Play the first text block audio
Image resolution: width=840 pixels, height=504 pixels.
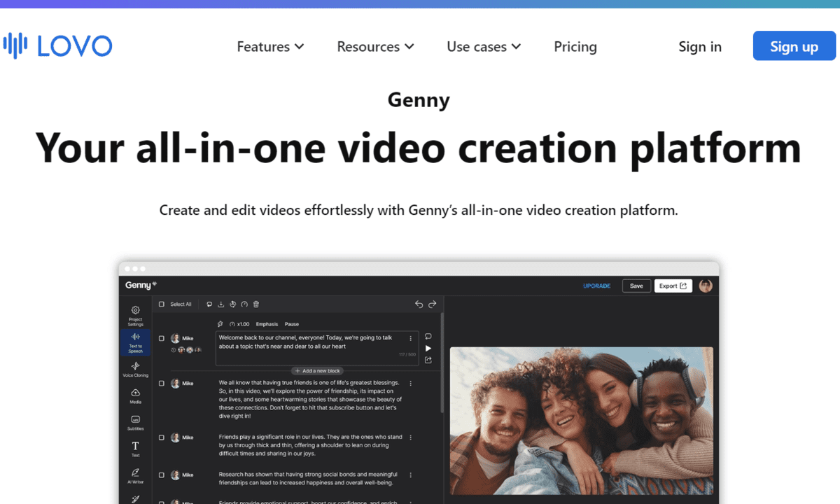point(428,348)
